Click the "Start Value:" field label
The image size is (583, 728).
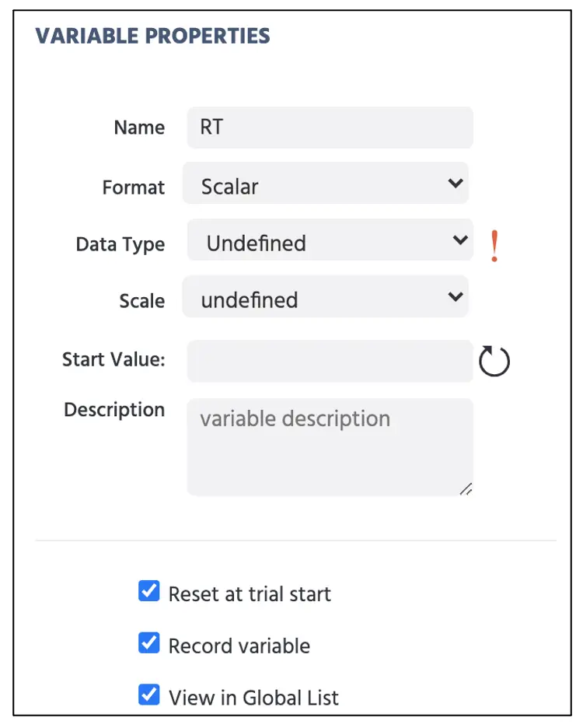pyautogui.click(x=113, y=359)
